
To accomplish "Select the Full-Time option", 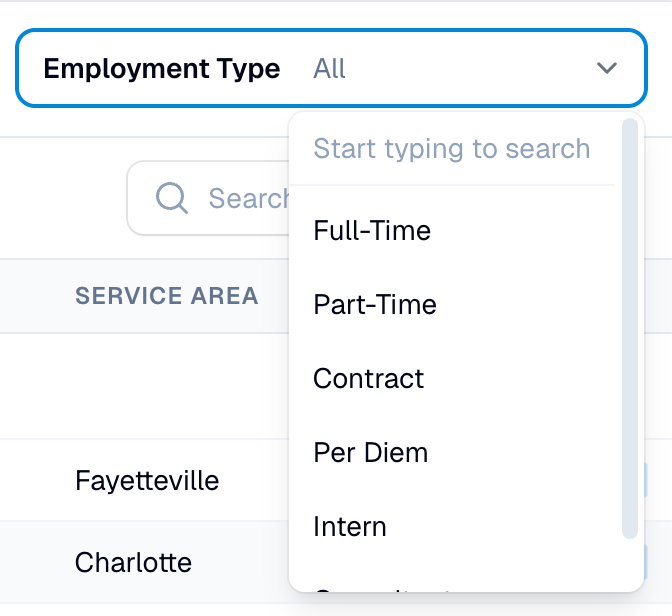I will (455, 231).
